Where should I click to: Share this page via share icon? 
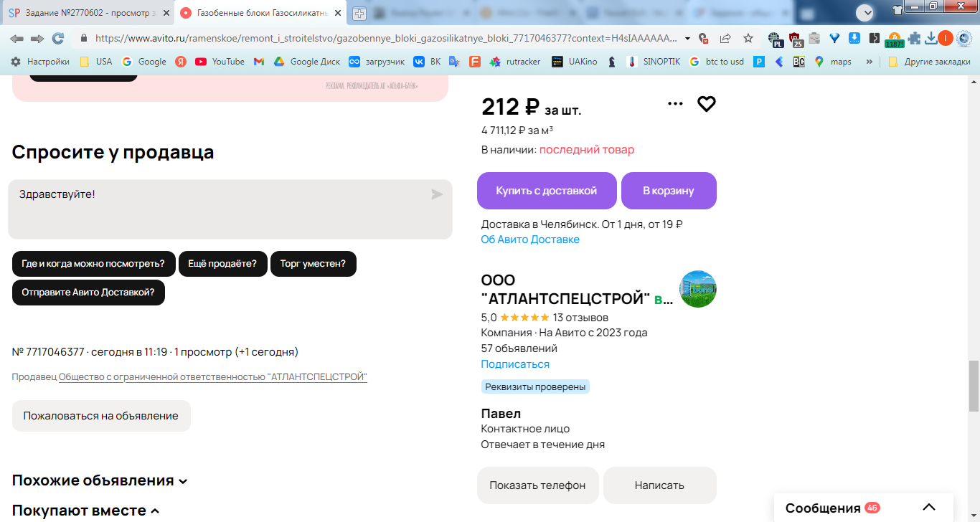725,38
